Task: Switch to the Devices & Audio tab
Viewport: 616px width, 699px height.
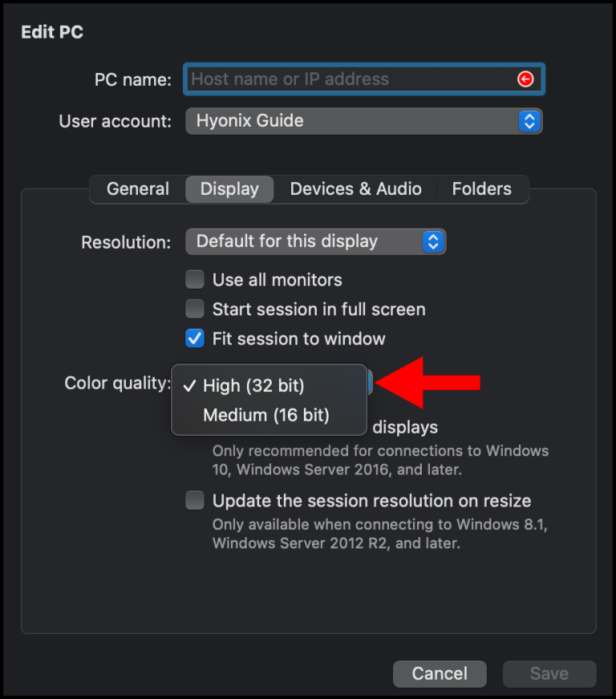Action: click(x=355, y=189)
